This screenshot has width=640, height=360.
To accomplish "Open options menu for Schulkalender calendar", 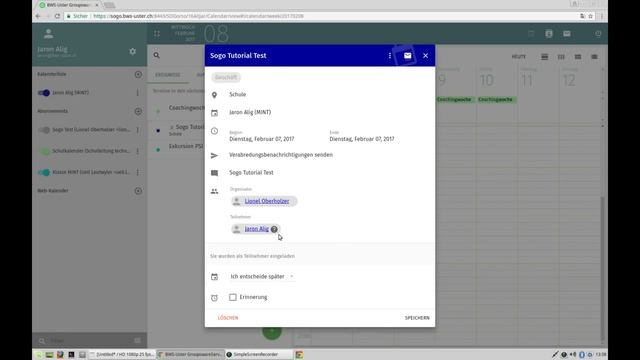I will pos(138,151).
